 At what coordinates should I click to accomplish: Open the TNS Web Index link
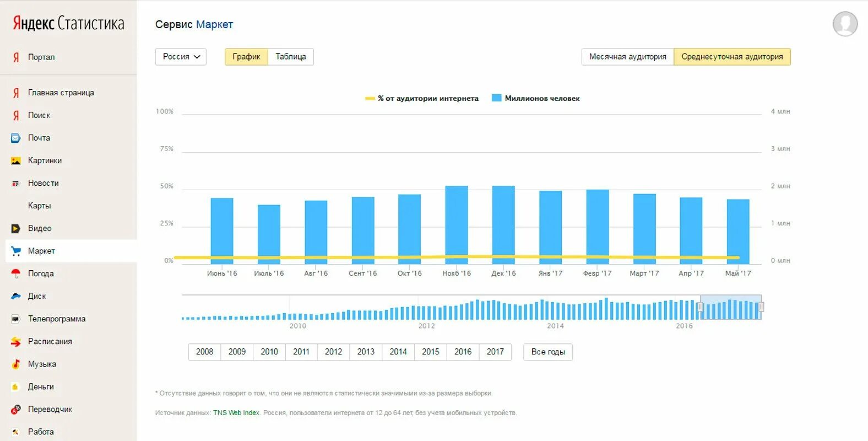point(236,413)
